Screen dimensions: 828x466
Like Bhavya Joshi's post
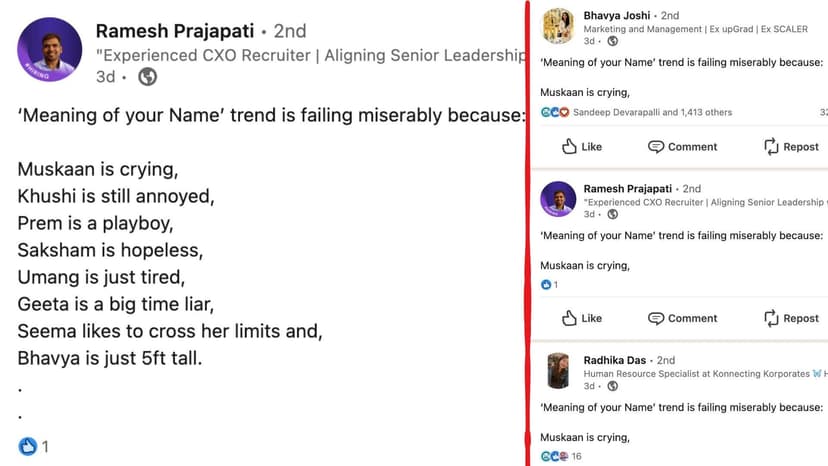pos(581,146)
